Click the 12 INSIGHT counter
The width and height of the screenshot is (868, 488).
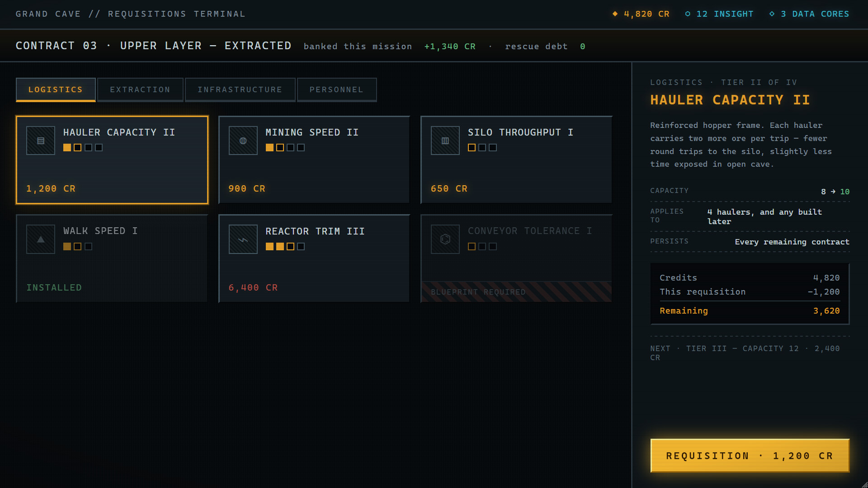coord(725,14)
